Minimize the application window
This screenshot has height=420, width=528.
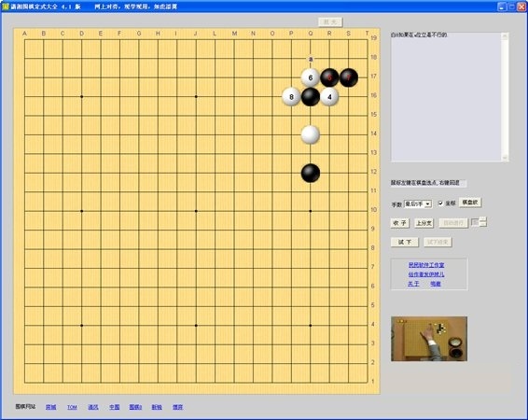[x=502, y=7]
